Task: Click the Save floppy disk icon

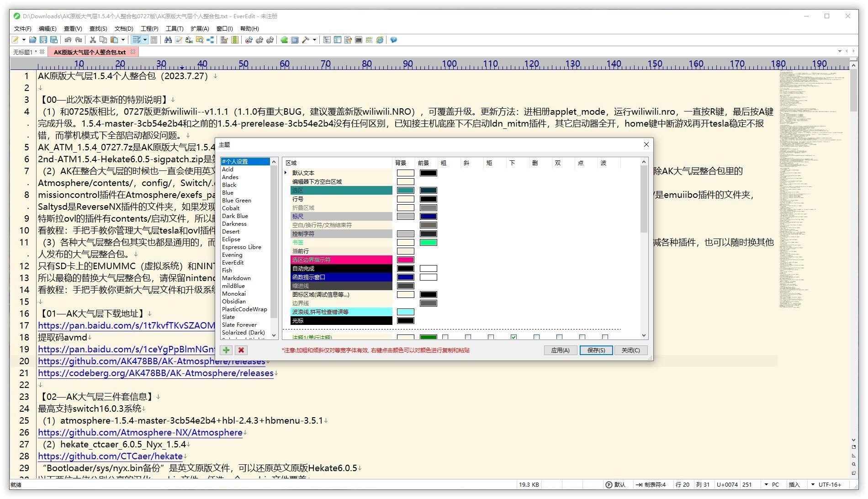Action: tap(43, 40)
